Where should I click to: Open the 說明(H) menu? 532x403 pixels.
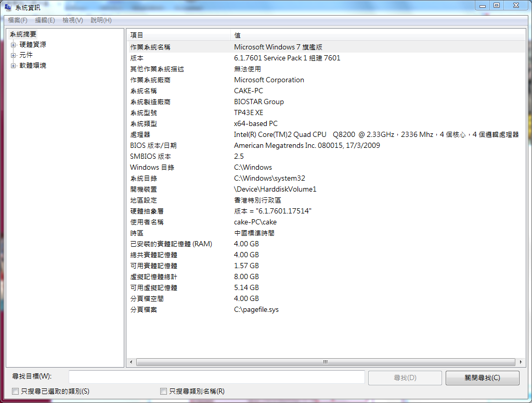click(101, 20)
